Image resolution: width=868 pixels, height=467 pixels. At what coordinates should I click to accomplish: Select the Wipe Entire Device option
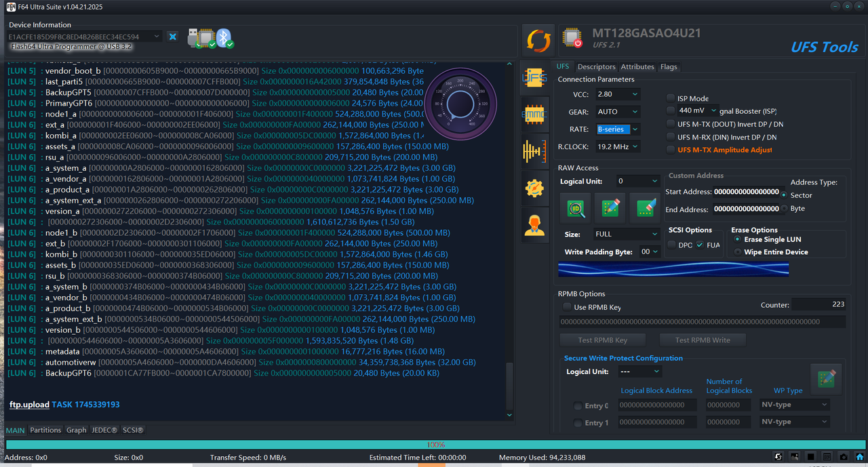pyautogui.click(x=738, y=252)
